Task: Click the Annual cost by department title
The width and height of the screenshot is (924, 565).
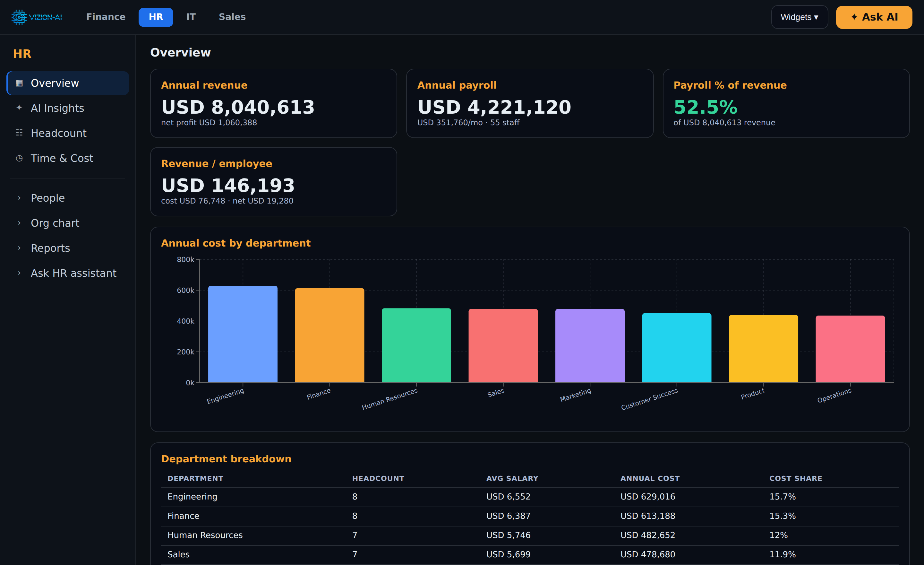Action: [235, 243]
